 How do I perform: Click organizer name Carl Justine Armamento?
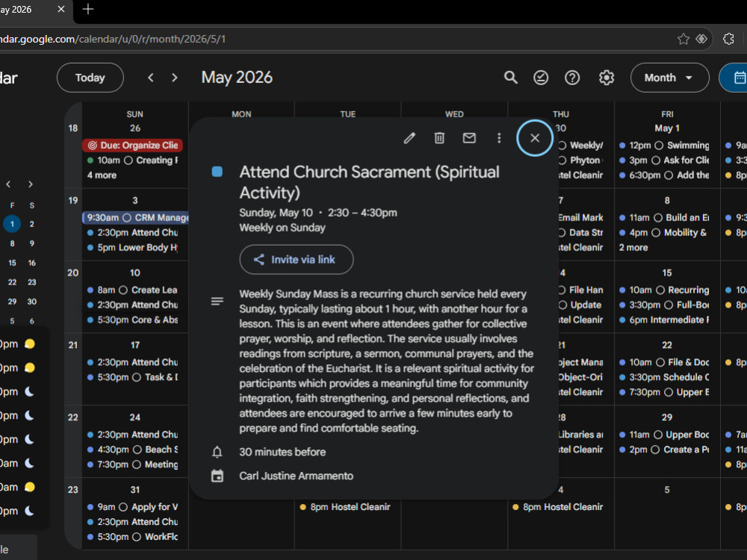tap(296, 476)
